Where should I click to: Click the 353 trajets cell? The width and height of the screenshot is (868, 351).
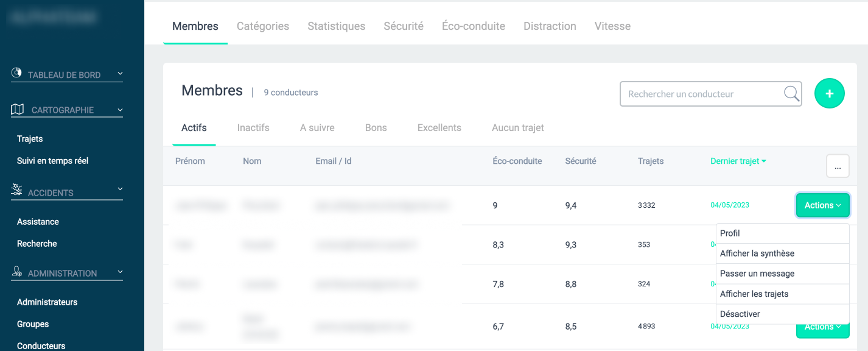pyautogui.click(x=644, y=244)
